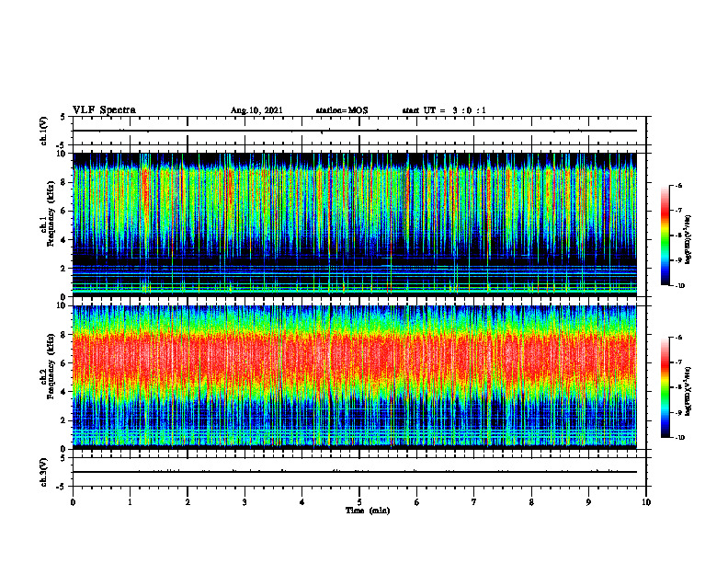Click the "8" kHz tick on ch.2 axis
The image size is (728, 563).
pos(64,335)
